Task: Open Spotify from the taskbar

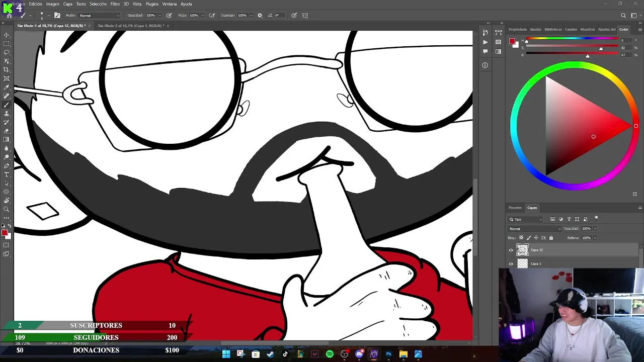Action: (330, 354)
